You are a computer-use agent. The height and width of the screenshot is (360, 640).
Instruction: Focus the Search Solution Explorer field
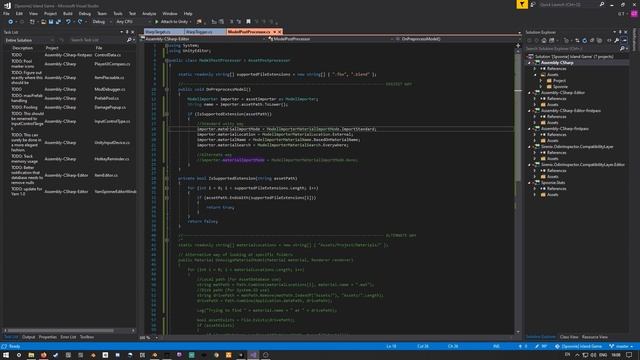[x=571, y=49]
